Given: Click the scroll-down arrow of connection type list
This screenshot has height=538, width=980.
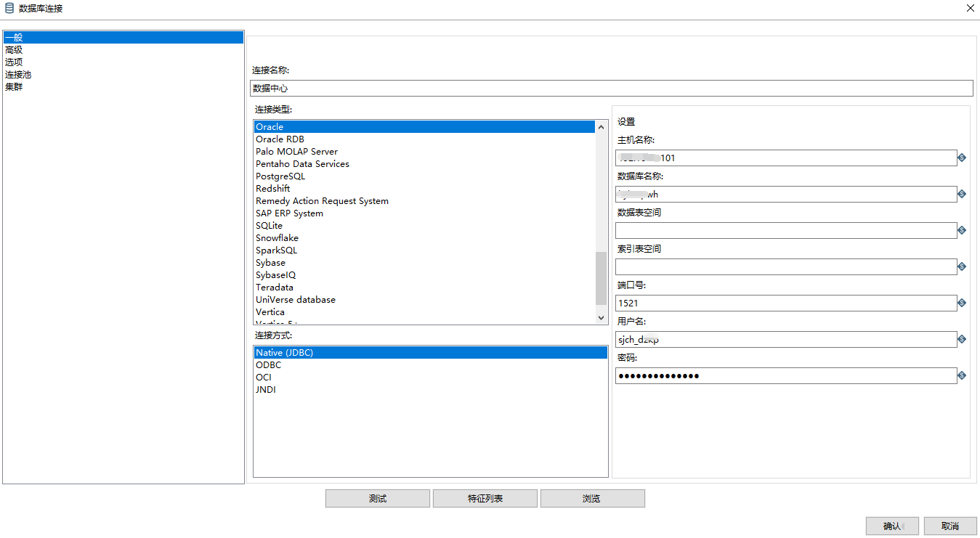Looking at the screenshot, I should (601, 317).
